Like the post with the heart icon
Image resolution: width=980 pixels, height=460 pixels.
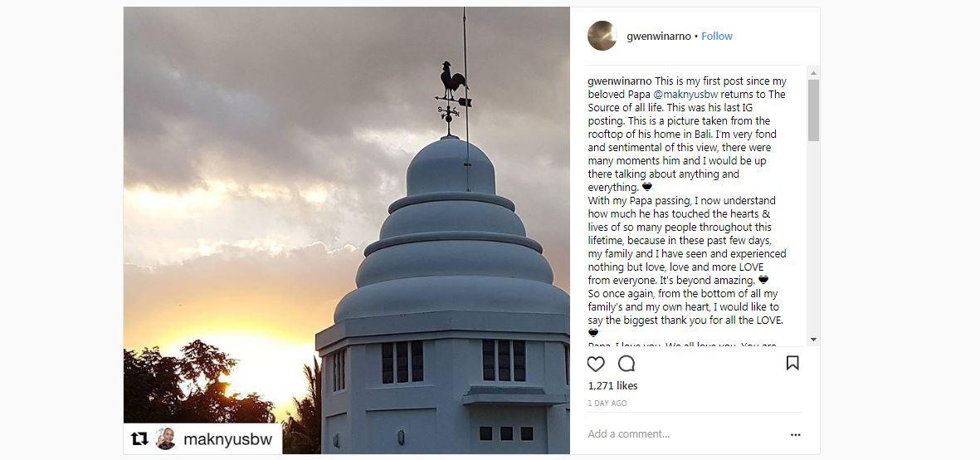point(597,364)
